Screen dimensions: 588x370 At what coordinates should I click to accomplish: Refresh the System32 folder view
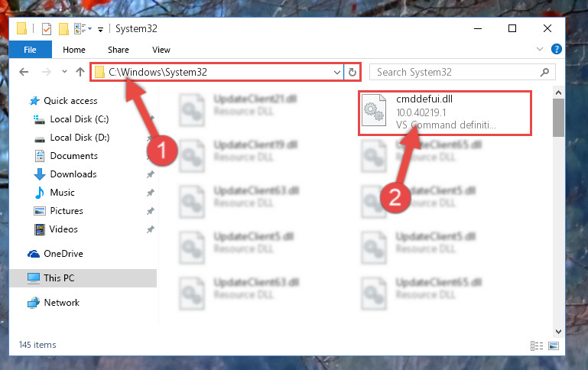352,72
